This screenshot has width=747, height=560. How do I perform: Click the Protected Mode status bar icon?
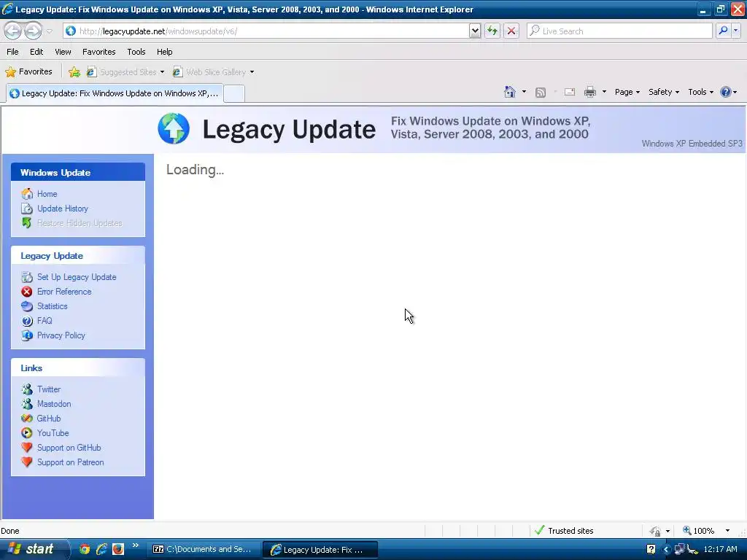(x=656, y=531)
